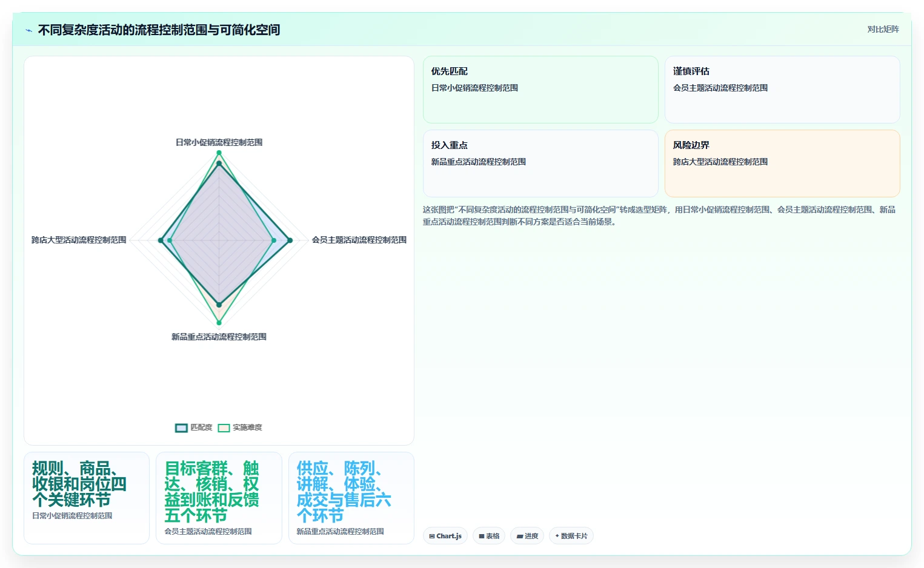Toggle the 实施难度 legend item
Screen dimensions: 924x568
tap(240, 428)
